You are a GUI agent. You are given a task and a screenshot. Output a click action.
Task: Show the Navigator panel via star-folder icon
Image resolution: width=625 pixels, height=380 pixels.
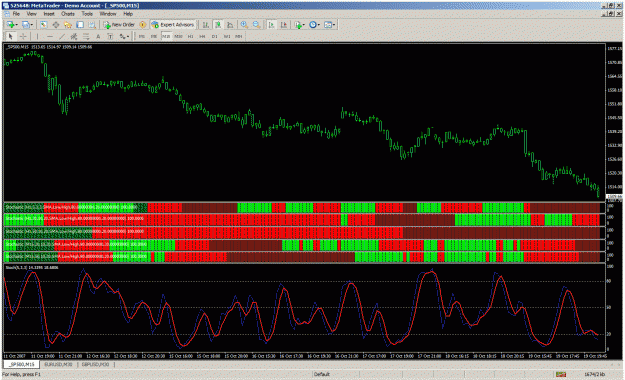(x=68, y=25)
